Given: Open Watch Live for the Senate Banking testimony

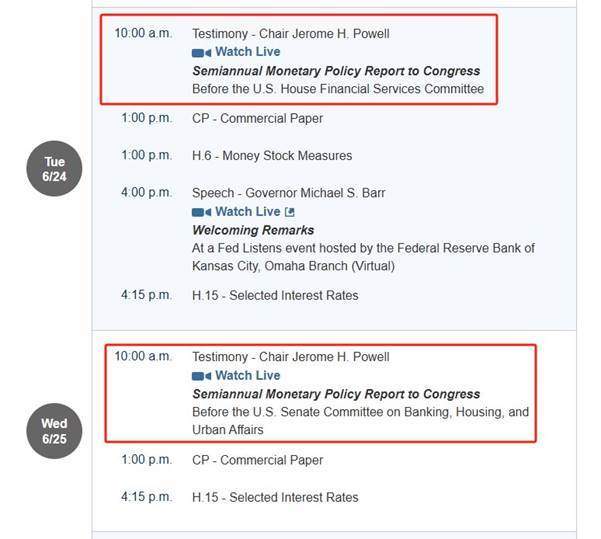Looking at the screenshot, I should (247, 376).
